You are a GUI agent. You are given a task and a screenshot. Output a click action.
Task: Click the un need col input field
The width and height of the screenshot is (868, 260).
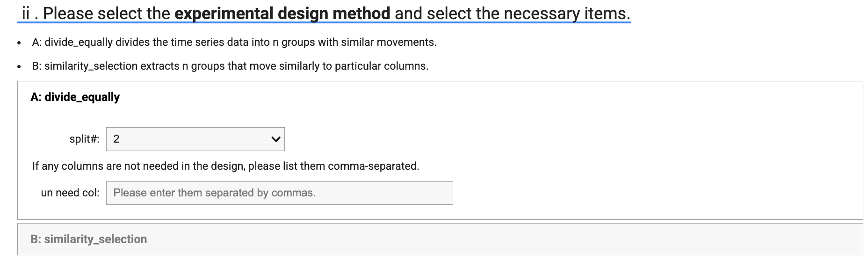click(x=279, y=193)
